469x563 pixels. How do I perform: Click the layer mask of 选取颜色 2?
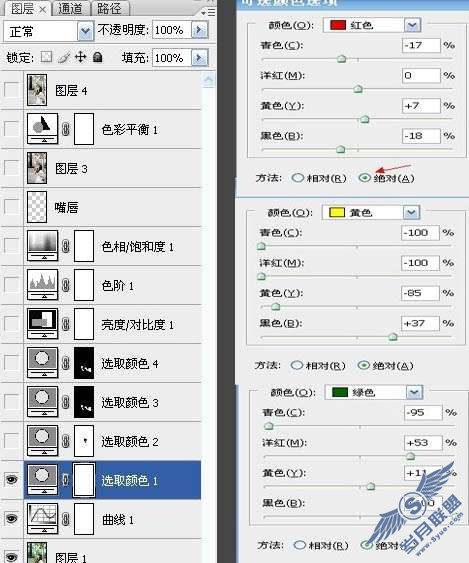84,441
